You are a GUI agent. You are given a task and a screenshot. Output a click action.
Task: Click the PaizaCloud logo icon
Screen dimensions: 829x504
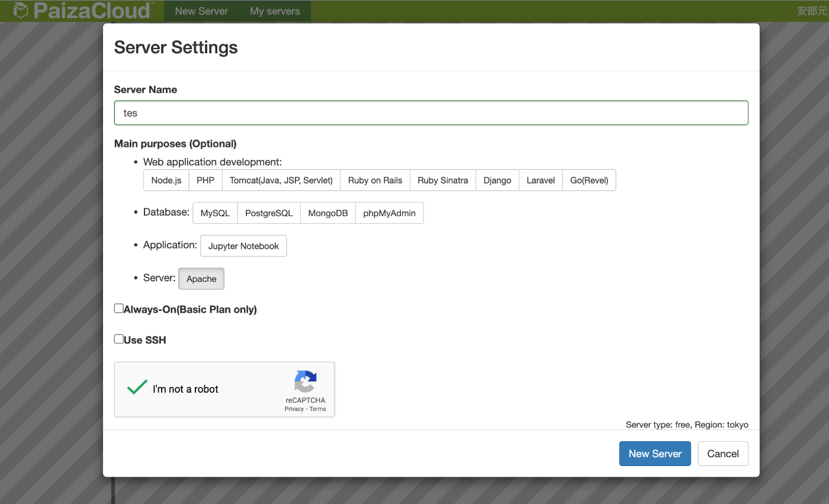click(x=21, y=10)
